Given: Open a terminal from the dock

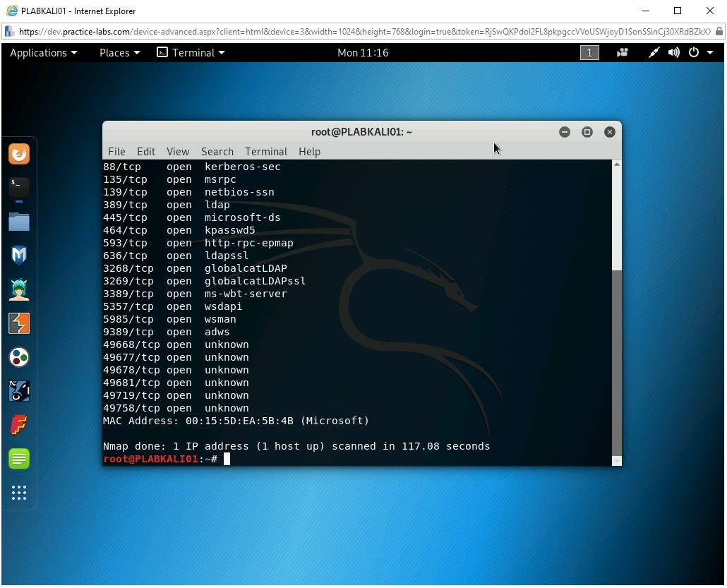Looking at the screenshot, I should 19,187.
